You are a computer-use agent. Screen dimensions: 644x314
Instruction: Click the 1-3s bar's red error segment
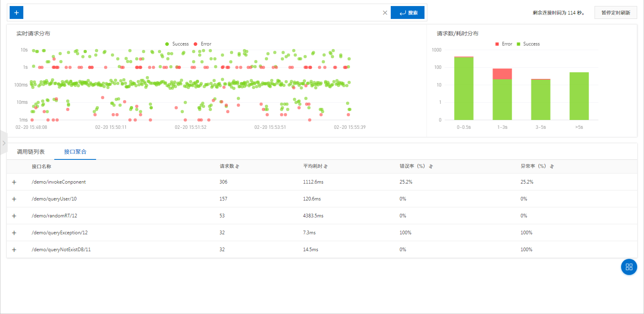click(x=502, y=74)
